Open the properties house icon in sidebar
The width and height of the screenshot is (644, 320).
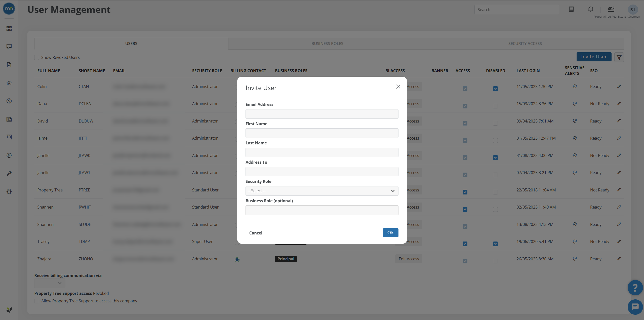pyautogui.click(x=9, y=83)
